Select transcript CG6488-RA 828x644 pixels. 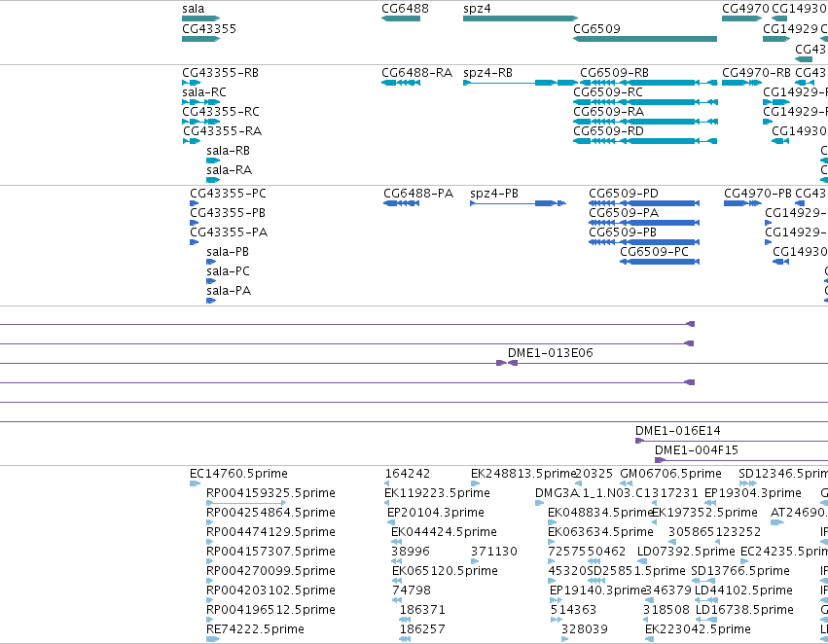click(x=401, y=83)
